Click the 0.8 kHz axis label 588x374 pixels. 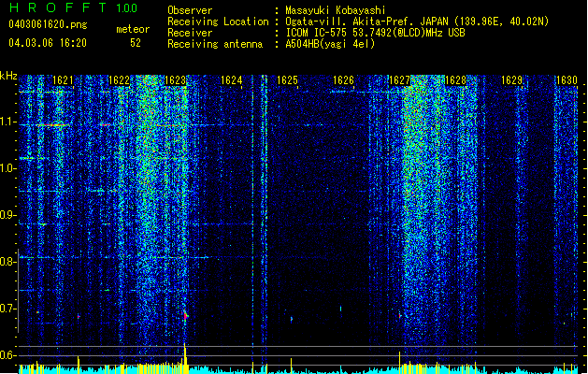[7, 262]
